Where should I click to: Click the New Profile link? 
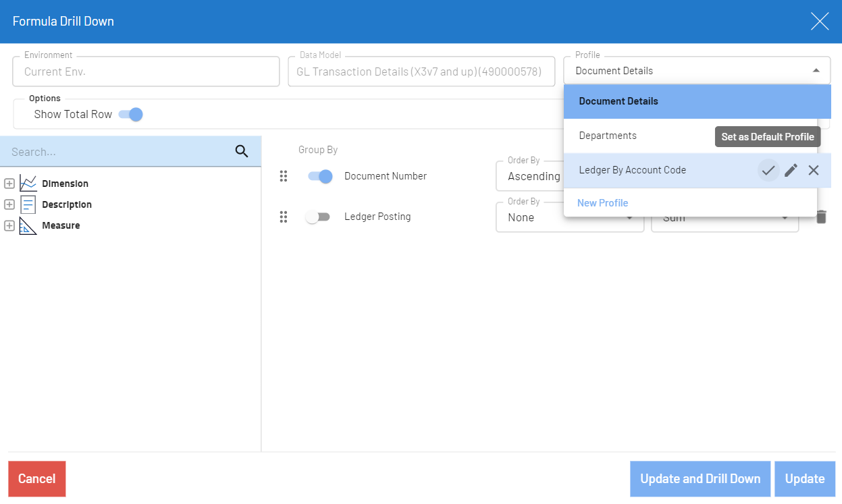point(602,203)
